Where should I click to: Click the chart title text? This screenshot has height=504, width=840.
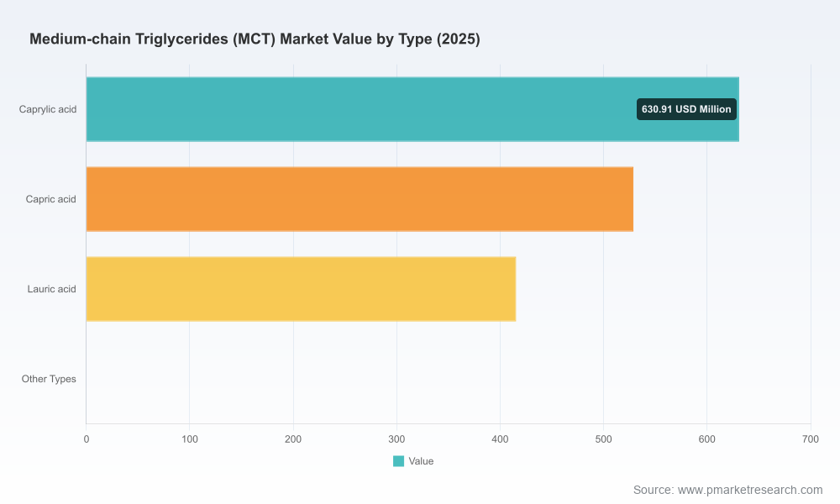tap(255, 39)
